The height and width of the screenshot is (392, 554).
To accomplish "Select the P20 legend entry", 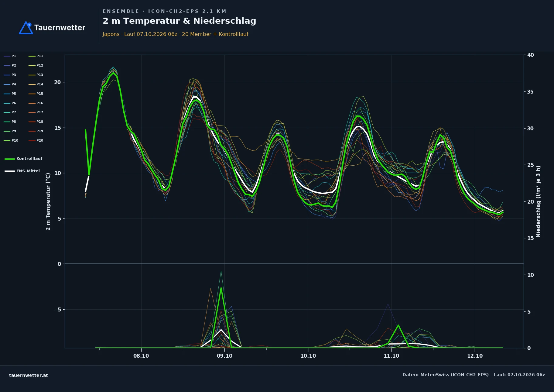I will (36, 141).
